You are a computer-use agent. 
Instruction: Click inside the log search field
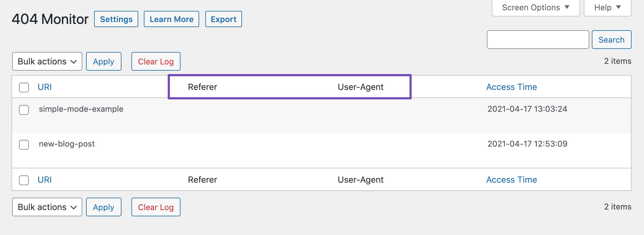[x=537, y=40]
